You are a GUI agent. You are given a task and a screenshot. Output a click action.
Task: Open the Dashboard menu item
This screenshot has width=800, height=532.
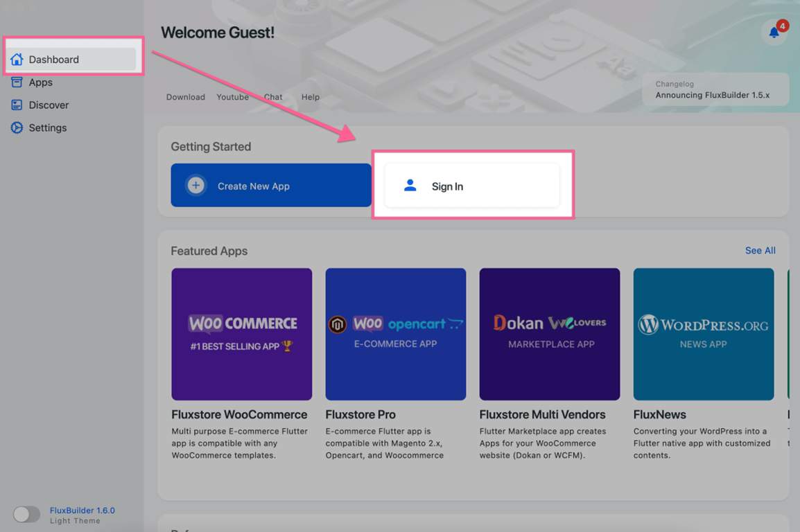coord(71,60)
